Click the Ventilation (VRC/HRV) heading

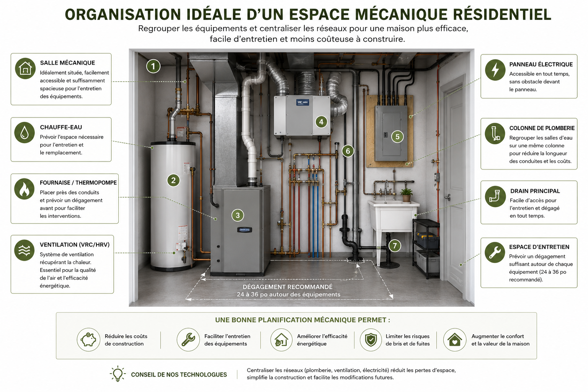(x=75, y=245)
